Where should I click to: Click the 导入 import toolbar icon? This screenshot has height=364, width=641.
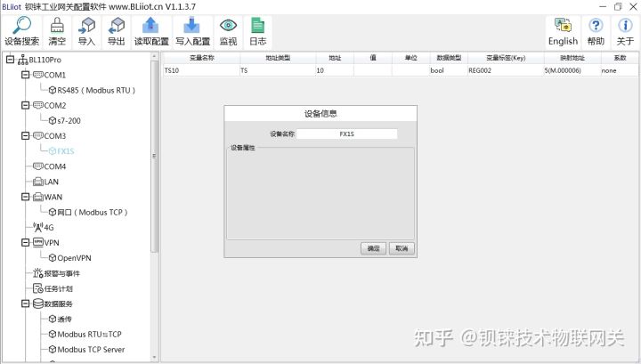[86, 25]
